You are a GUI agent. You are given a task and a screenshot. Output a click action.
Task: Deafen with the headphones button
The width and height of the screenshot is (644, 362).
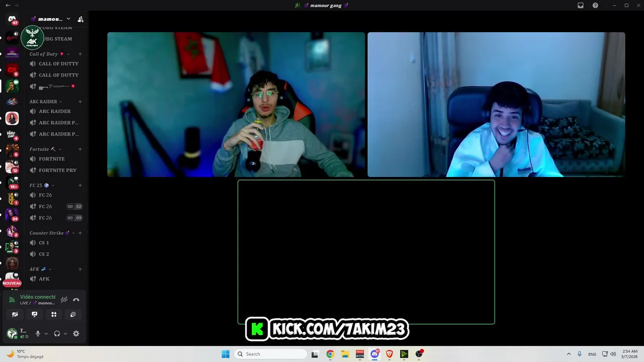click(x=57, y=333)
